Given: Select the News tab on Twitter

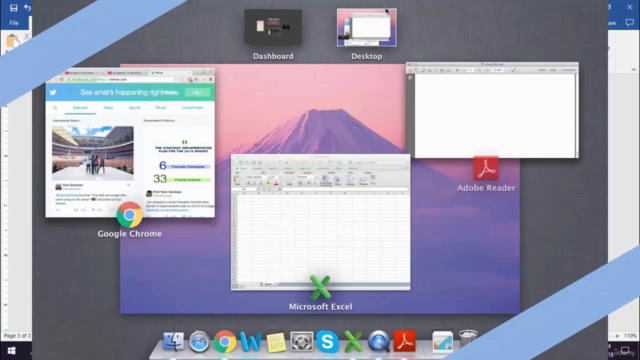Looking at the screenshot, I should point(108,108).
